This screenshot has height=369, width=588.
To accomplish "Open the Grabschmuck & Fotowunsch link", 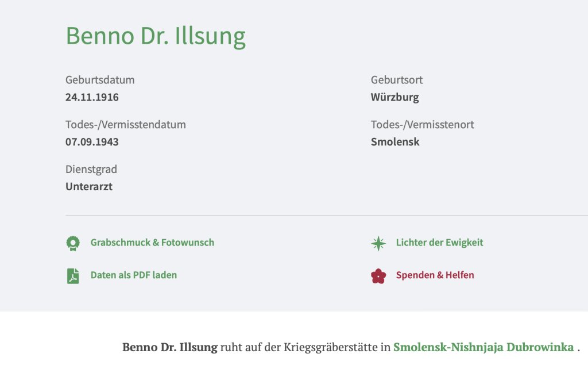I will (x=152, y=243).
